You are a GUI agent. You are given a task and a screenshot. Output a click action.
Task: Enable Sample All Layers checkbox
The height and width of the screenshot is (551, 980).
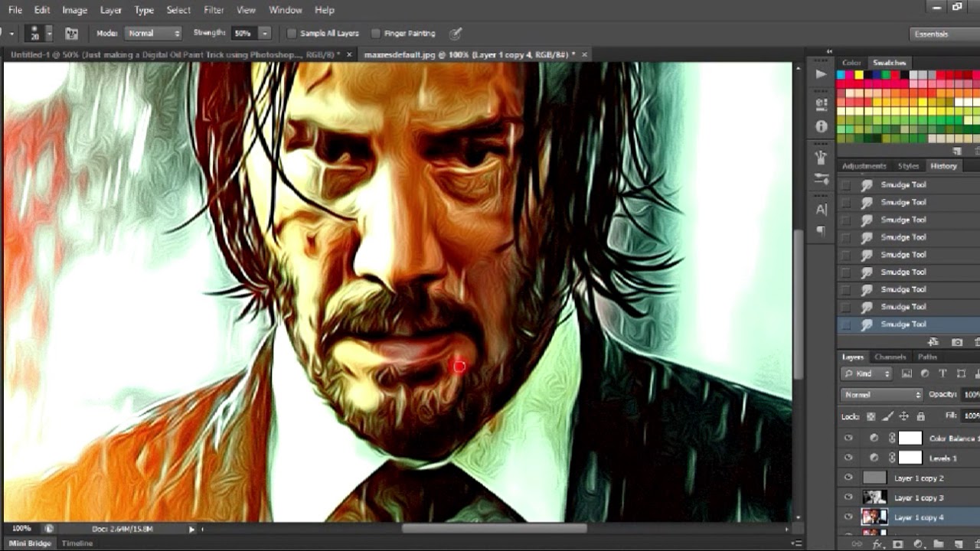click(x=292, y=34)
